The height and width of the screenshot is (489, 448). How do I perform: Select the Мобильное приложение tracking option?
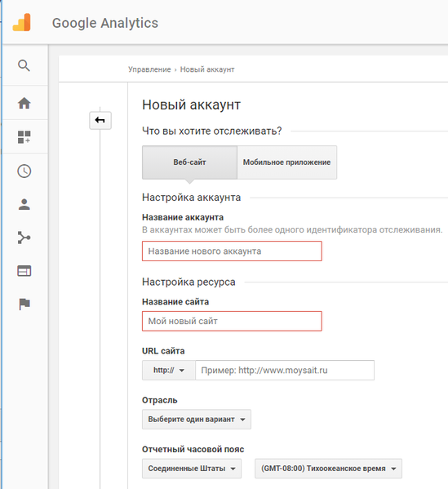pyautogui.click(x=286, y=162)
